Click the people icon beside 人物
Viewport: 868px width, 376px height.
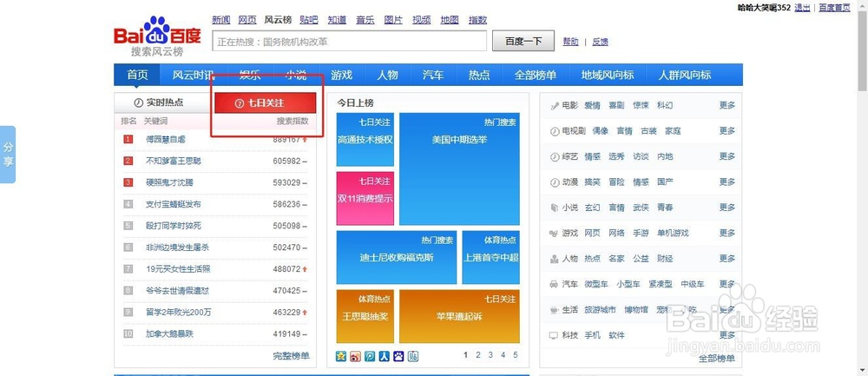[x=554, y=259]
